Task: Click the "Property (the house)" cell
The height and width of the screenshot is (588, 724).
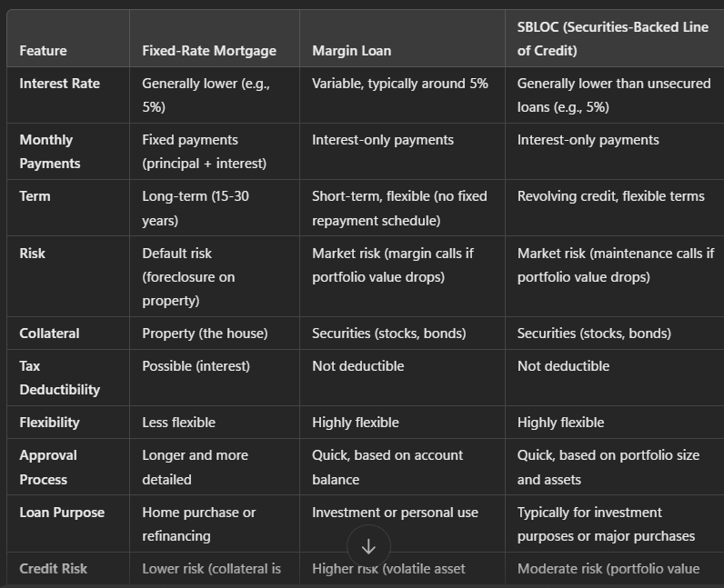Action: pos(205,334)
